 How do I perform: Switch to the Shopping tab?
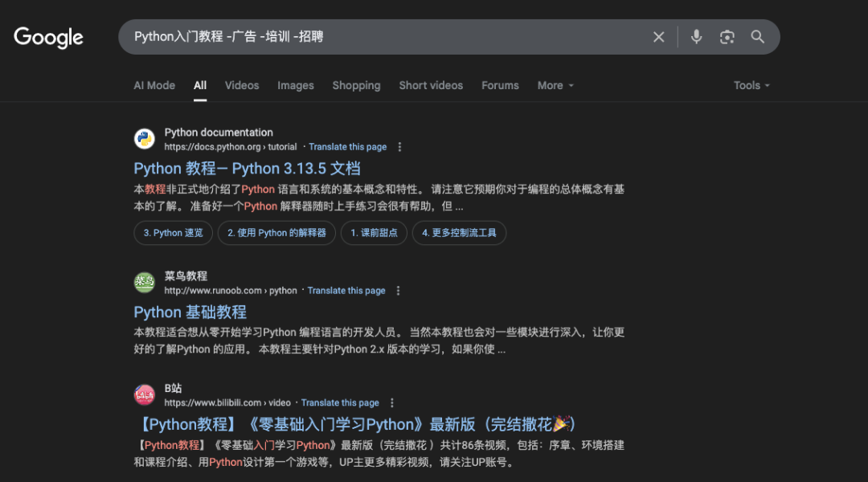pyautogui.click(x=357, y=85)
